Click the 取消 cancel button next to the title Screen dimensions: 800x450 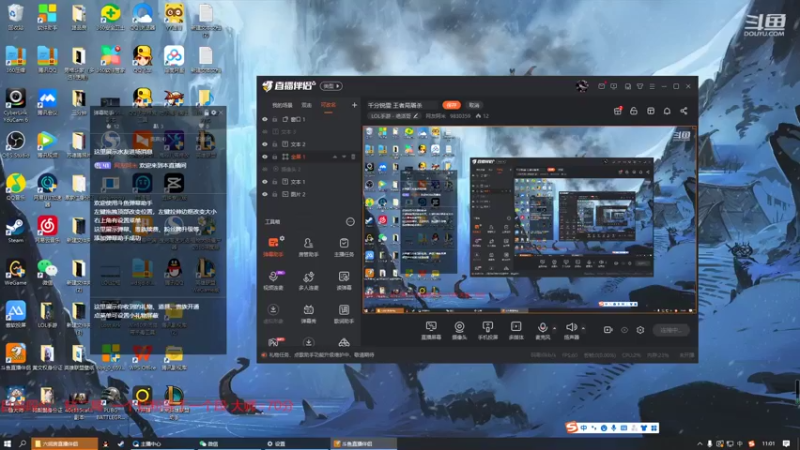pyautogui.click(x=474, y=105)
